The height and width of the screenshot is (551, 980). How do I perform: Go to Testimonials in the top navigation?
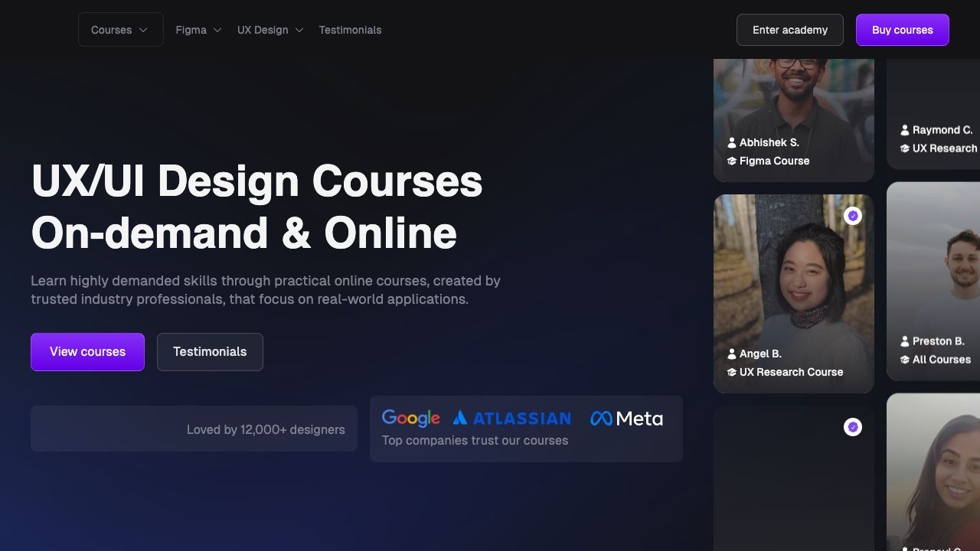pos(350,30)
